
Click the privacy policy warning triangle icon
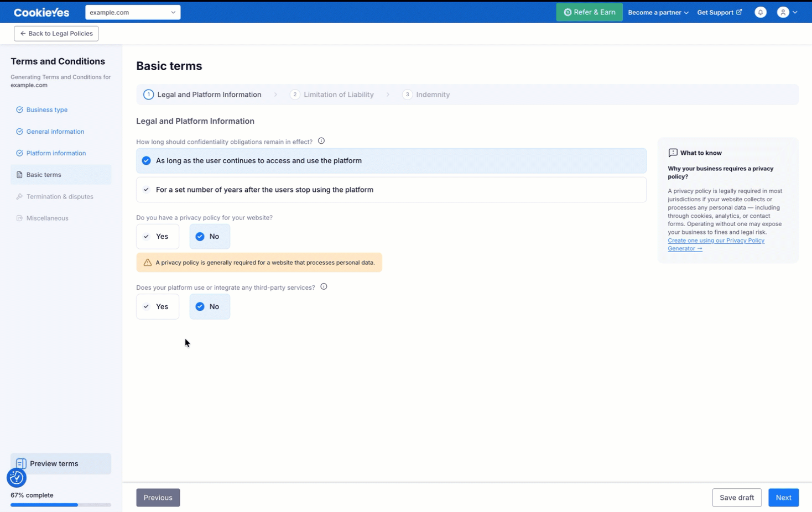pyautogui.click(x=148, y=263)
